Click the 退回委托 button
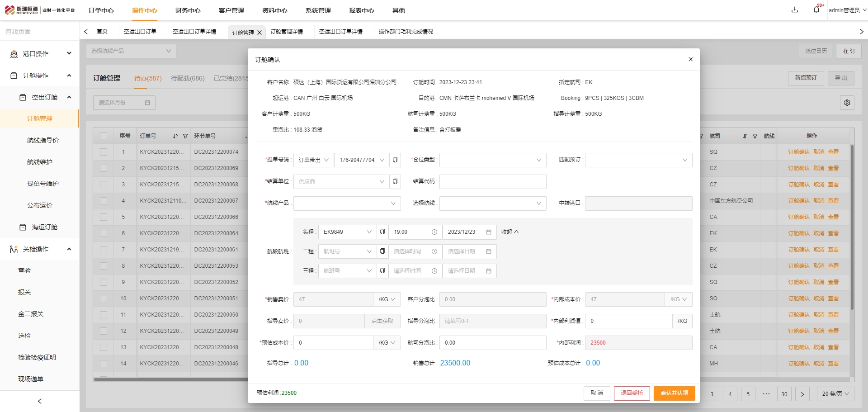Viewport: 868px width, 412px height. coord(632,393)
